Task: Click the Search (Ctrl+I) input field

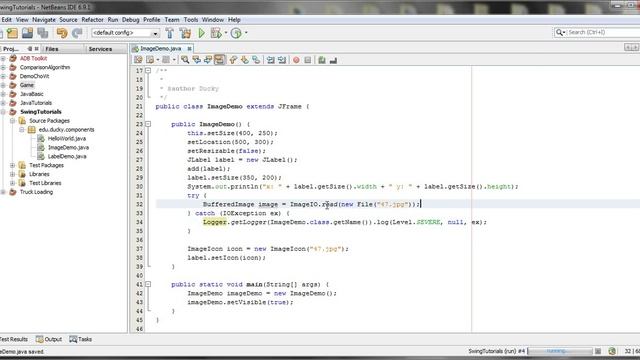Action: (x=603, y=32)
